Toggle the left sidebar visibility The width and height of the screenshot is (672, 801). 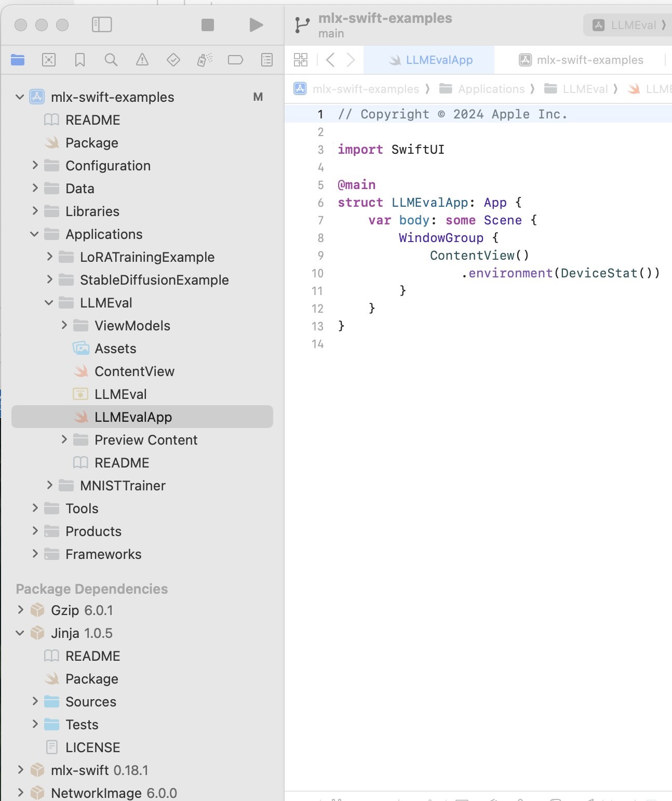(102, 24)
